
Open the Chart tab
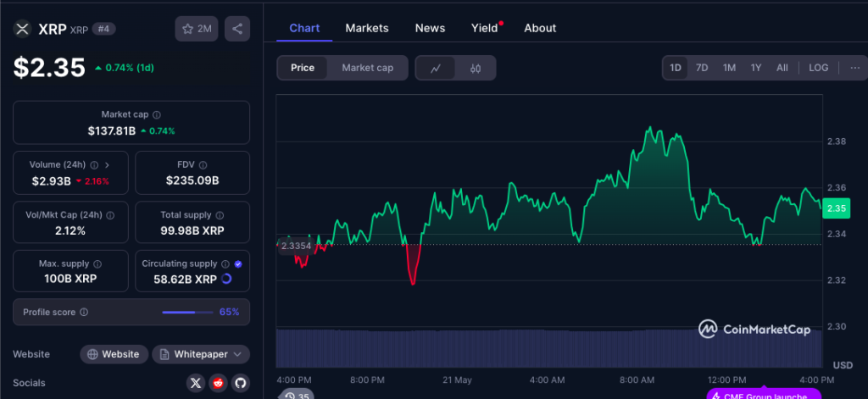(x=304, y=28)
